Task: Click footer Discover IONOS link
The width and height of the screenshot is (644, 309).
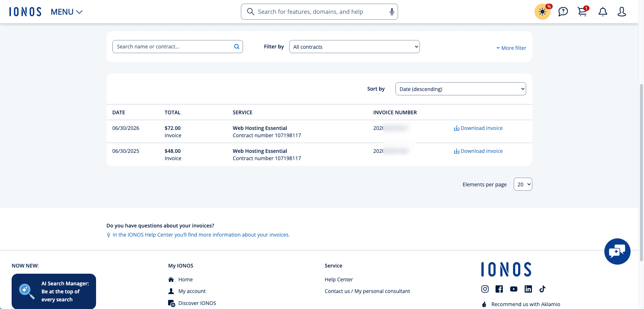Action: tap(197, 303)
